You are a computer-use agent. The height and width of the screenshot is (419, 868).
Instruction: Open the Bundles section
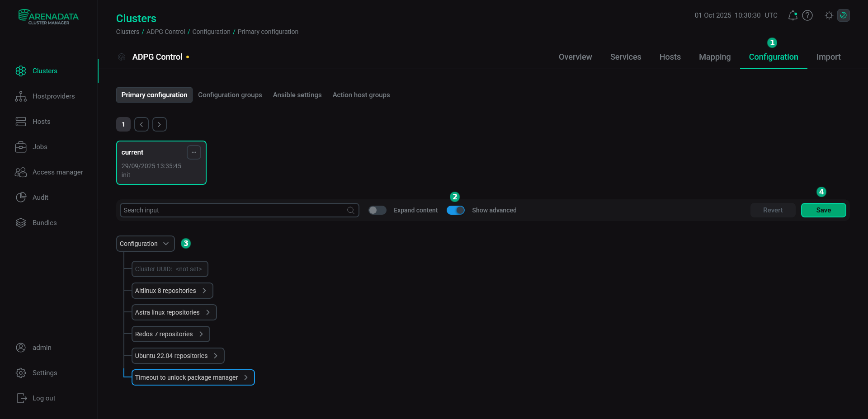(45, 222)
